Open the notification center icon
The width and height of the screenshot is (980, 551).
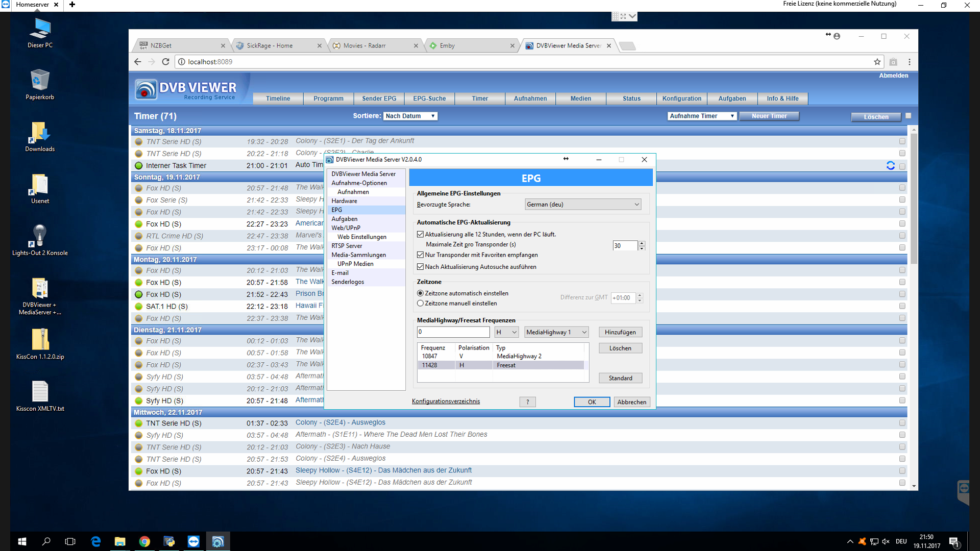tap(954, 542)
